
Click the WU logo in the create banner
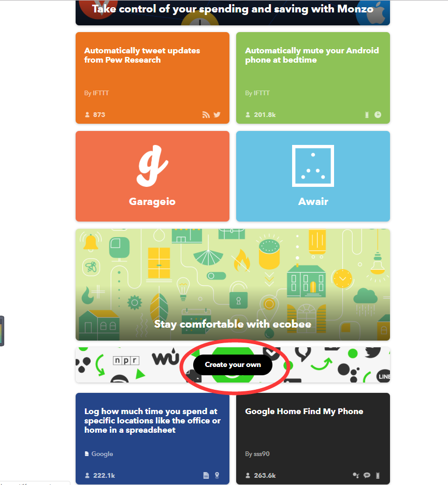(x=166, y=357)
